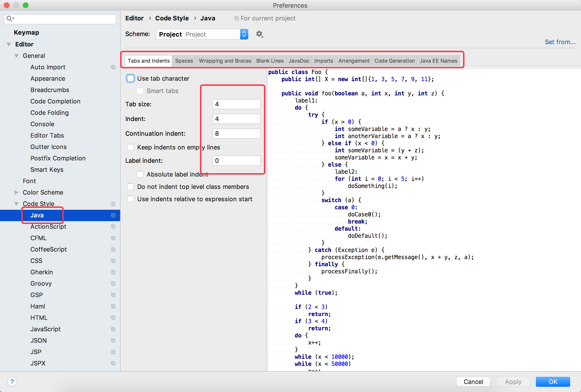Click the Apply button
581x392 pixels.
[x=513, y=382]
